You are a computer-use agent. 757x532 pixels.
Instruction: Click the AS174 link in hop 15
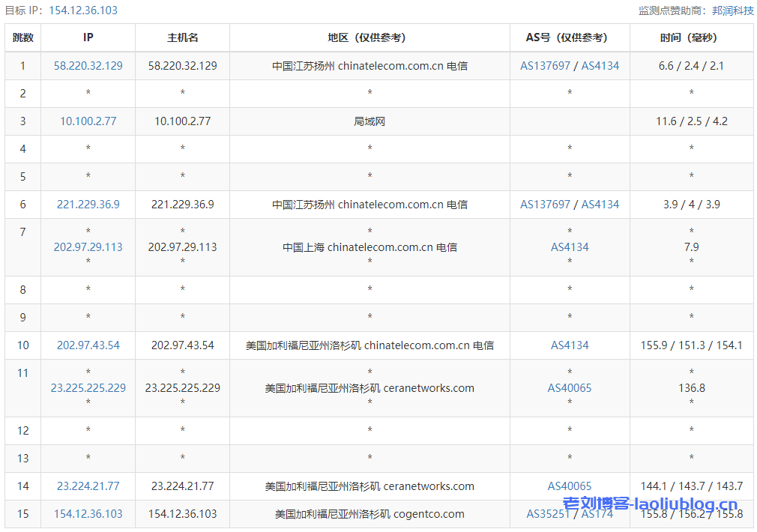[597, 514]
